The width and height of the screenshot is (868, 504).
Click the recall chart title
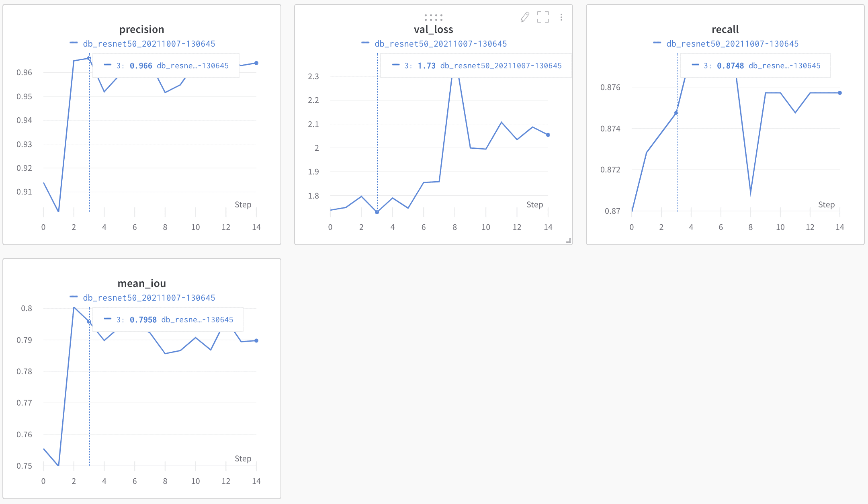tap(725, 29)
